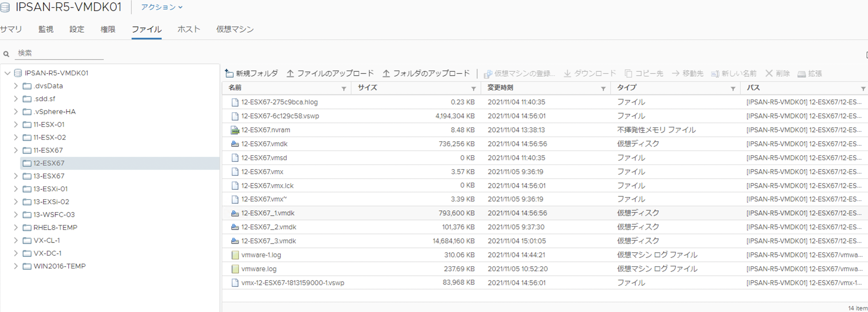Select the 13-ESXi-01 folder in the tree
This screenshot has width=868, height=312.
pyautogui.click(x=50, y=189)
